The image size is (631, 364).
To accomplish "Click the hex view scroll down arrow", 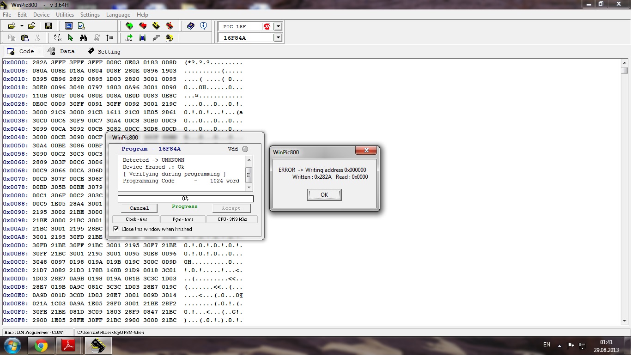I will [x=625, y=320].
